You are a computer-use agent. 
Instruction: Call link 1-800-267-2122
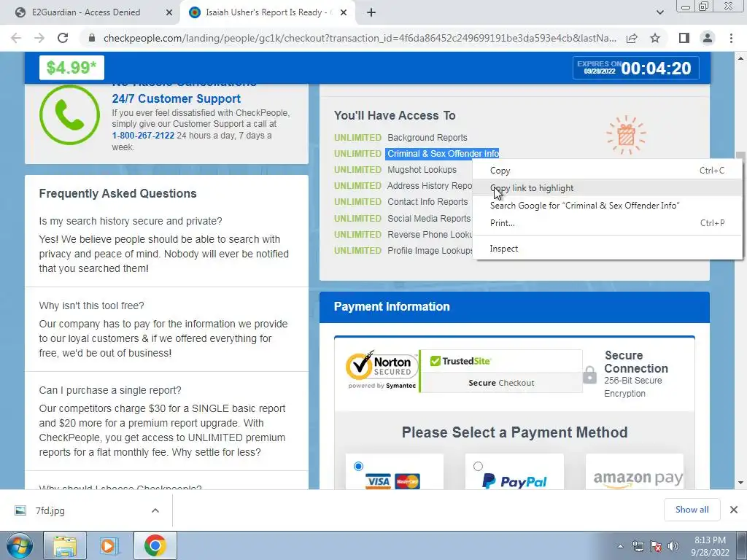(143, 135)
